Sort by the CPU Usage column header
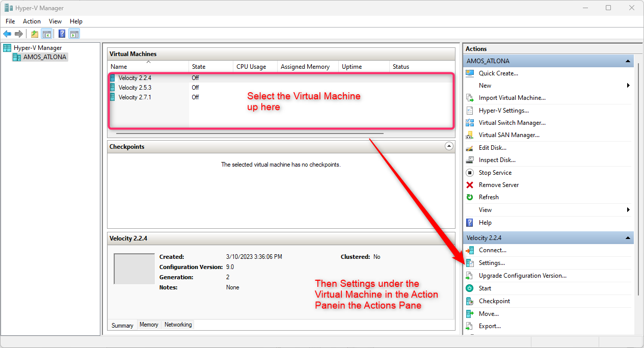 tap(255, 67)
